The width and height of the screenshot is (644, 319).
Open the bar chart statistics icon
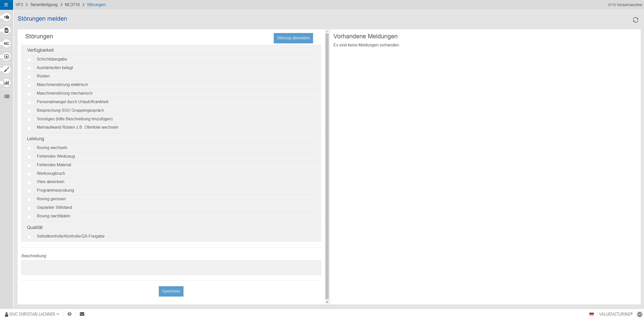(7, 82)
